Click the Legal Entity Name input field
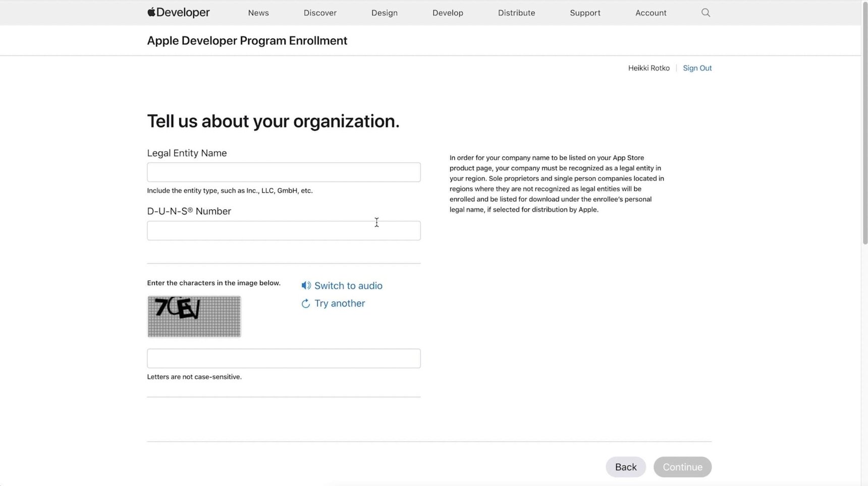 [284, 172]
